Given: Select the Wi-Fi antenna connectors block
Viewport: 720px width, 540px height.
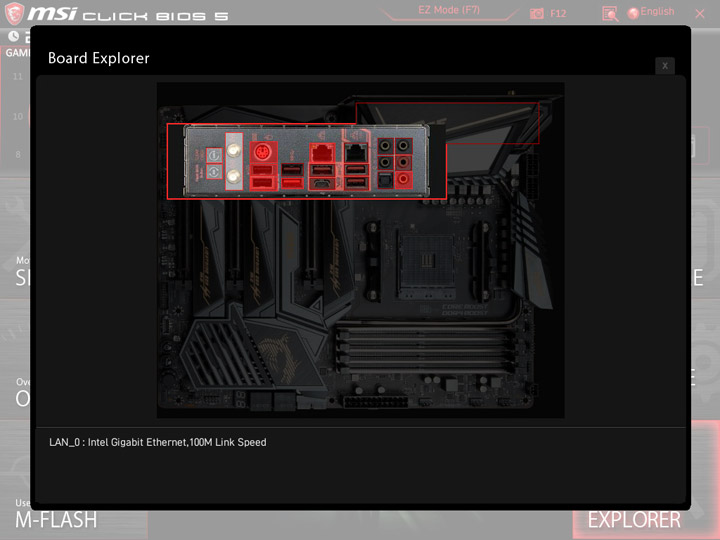Looking at the screenshot, I should point(234,161).
